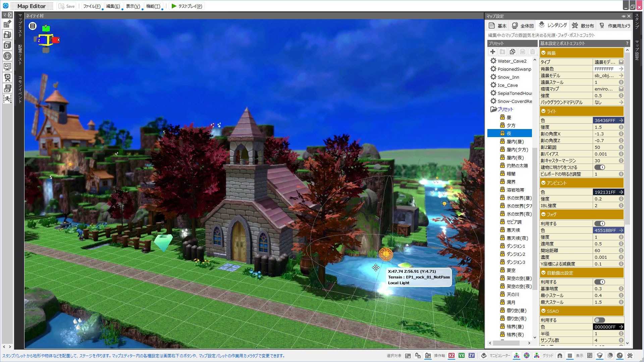Disable 建物に明かりをつける toggle

coord(599,167)
